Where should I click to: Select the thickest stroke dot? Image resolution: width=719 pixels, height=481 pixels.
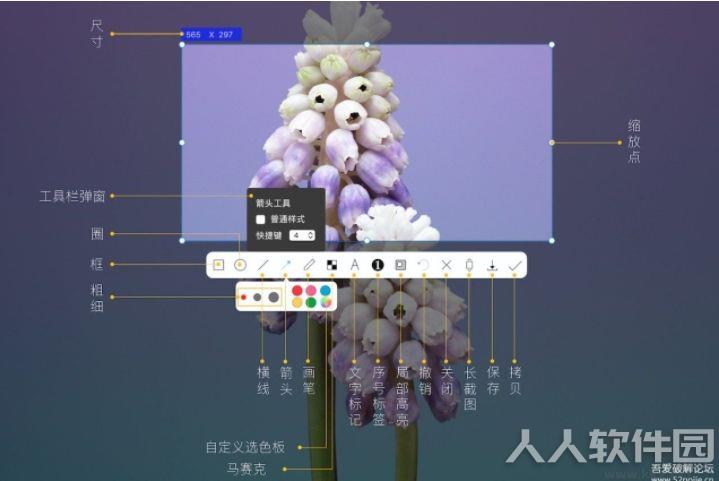coord(274,297)
